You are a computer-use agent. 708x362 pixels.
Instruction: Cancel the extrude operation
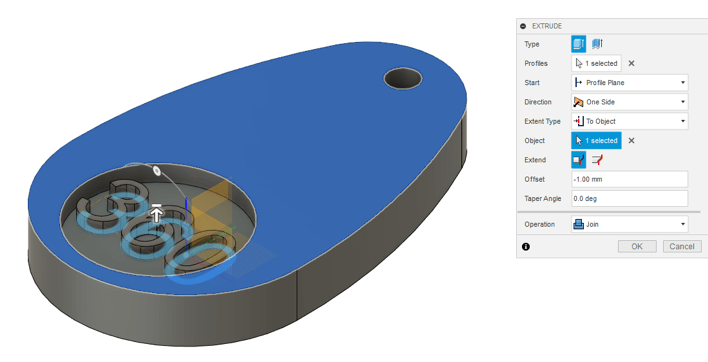point(682,246)
